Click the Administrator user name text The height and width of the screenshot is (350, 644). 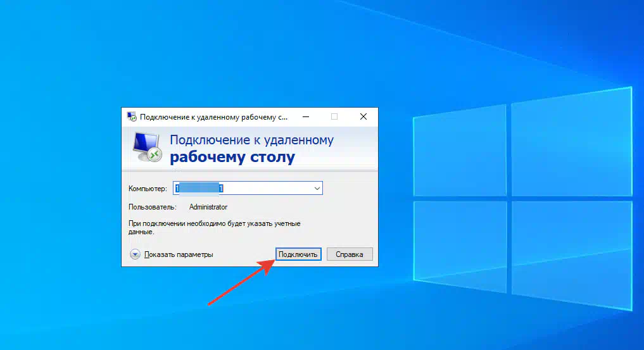point(208,207)
